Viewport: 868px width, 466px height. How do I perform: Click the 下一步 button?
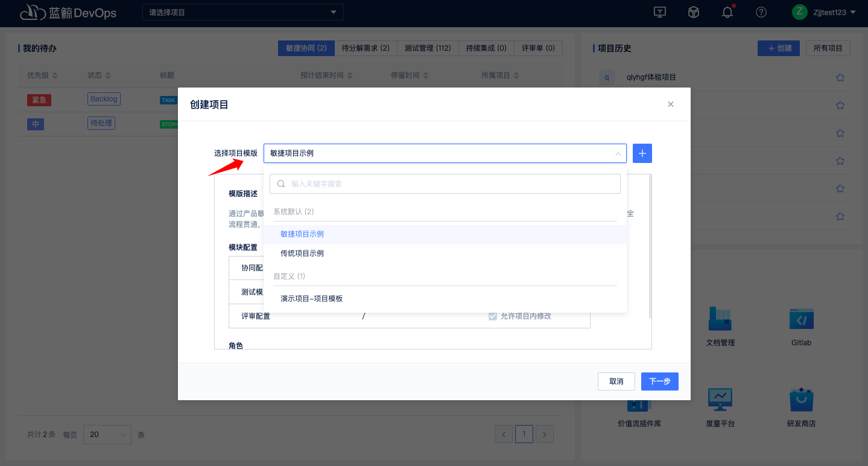click(x=660, y=381)
